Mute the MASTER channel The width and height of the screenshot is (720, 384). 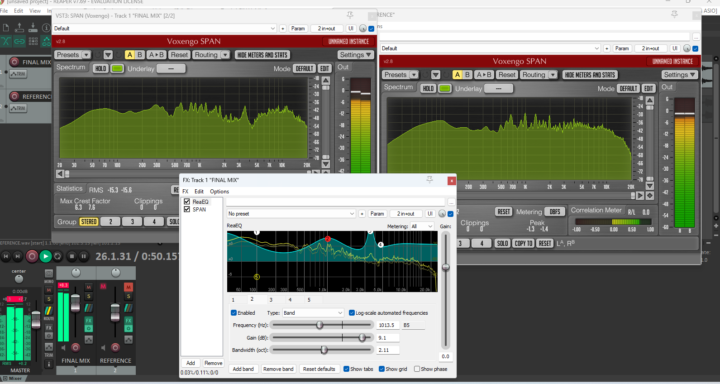tap(49, 290)
